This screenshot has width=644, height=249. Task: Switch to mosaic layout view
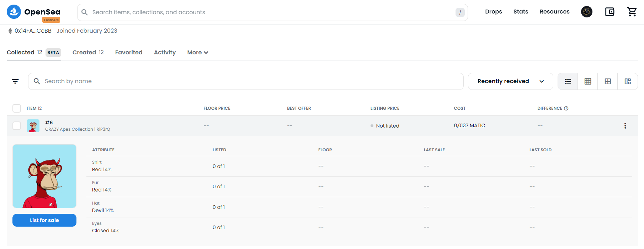[x=628, y=81]
